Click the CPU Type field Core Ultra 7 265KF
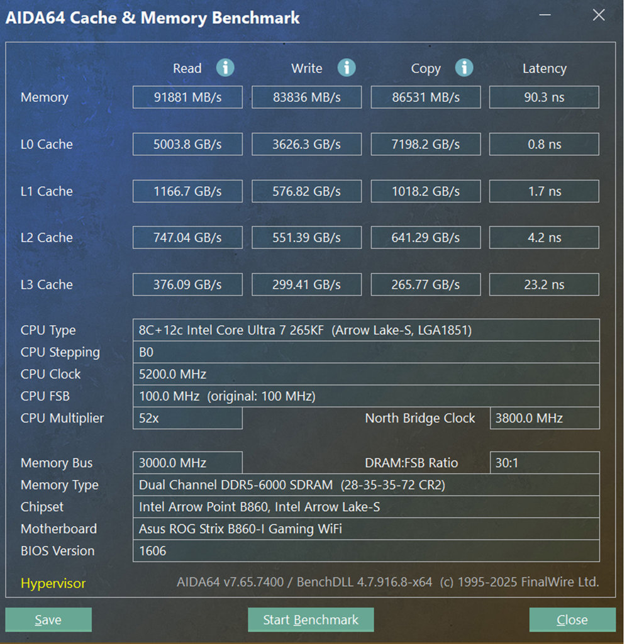 [366, 330]
